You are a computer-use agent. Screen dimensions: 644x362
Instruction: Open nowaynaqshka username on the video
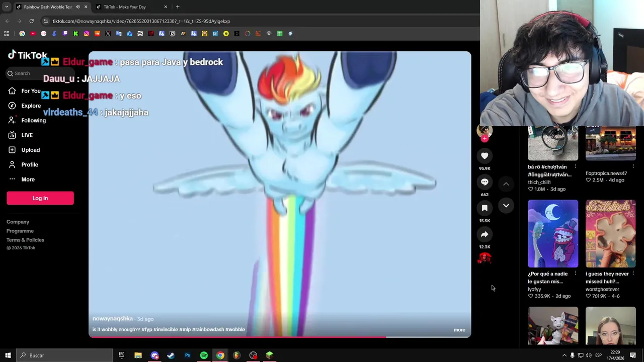click(x=113, y=319)
